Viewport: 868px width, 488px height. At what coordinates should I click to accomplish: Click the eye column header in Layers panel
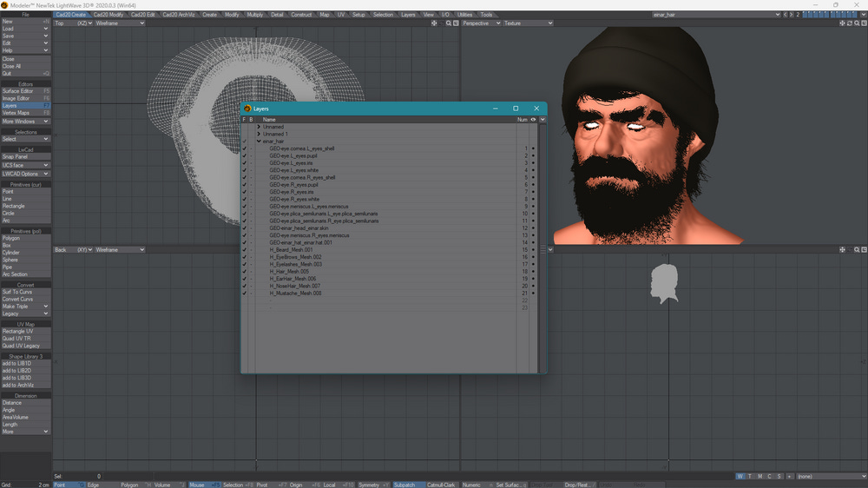[533, 120]
